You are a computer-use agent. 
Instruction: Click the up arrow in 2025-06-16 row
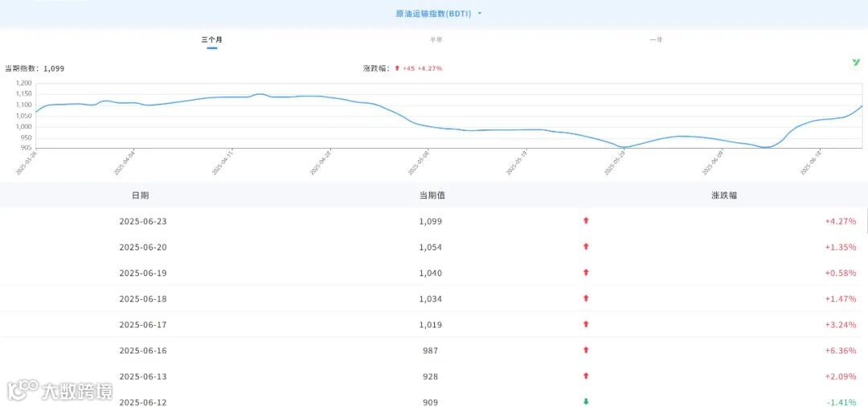[x=586, y=350]
